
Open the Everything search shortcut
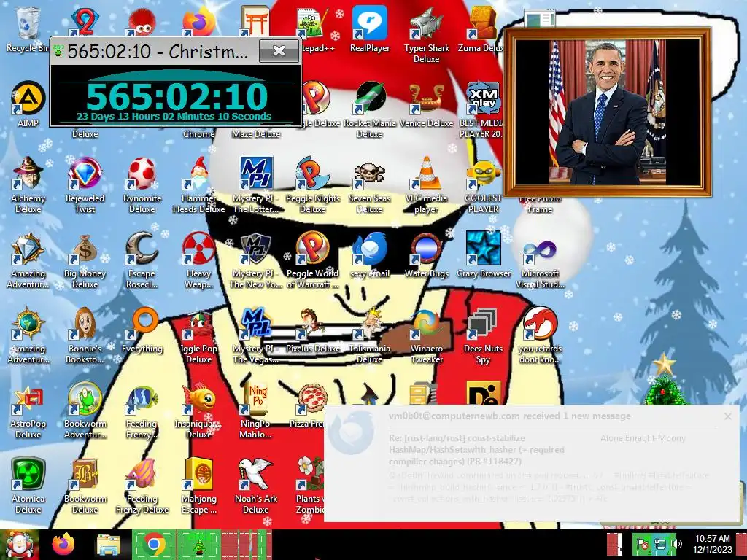pyautogui.click(x=142, y=330)
